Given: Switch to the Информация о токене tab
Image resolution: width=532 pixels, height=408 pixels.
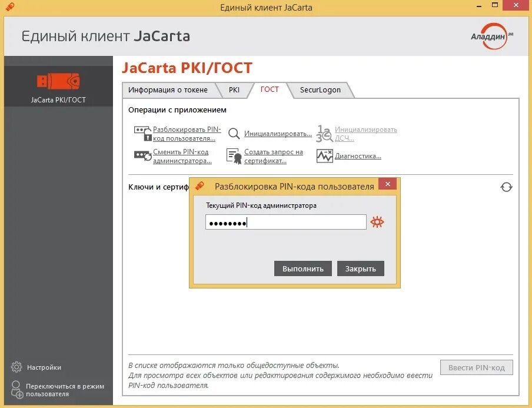Looking at the screenshot, I should point(168,90).
